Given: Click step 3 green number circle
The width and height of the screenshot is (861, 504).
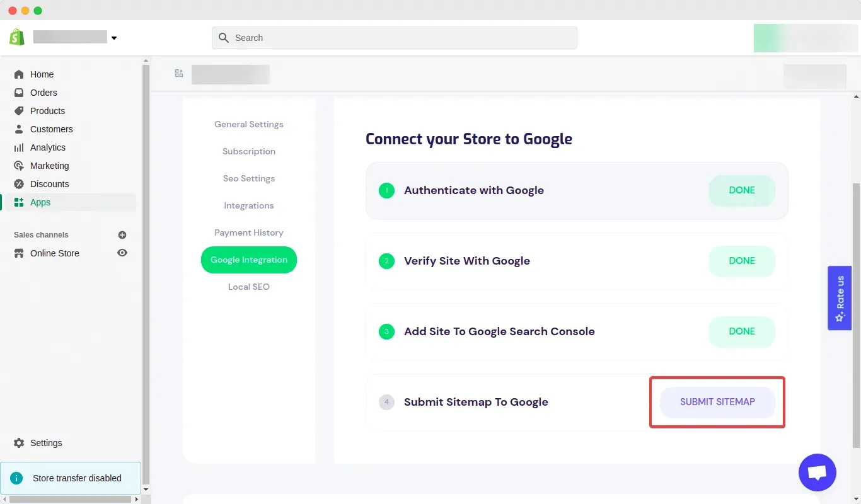Looking at the screenshot, I should [x=386, y=331].
